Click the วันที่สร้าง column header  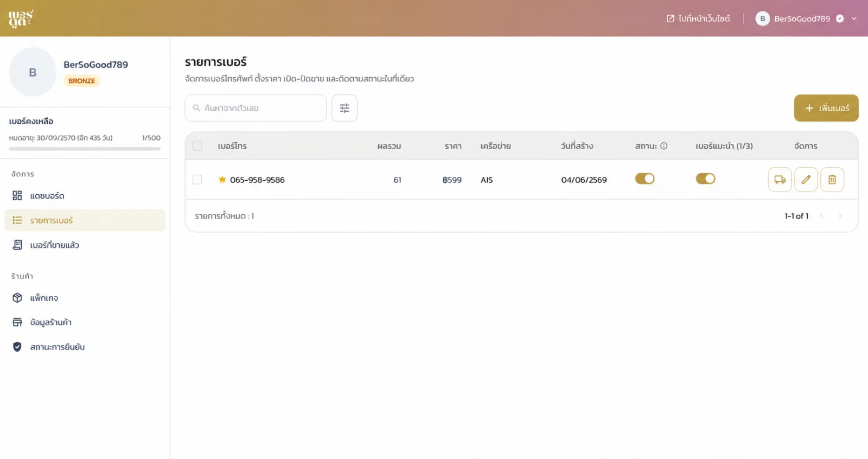[577, 146]
